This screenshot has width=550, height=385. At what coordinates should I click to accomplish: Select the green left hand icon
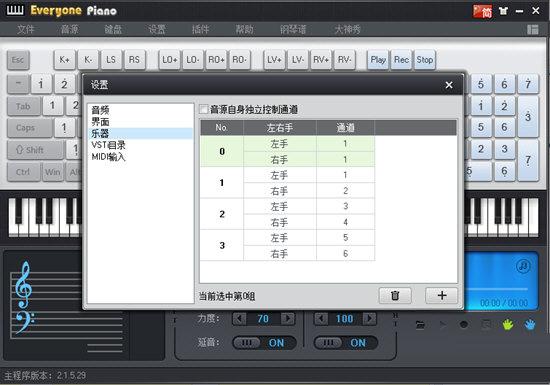tap(508, 325)
